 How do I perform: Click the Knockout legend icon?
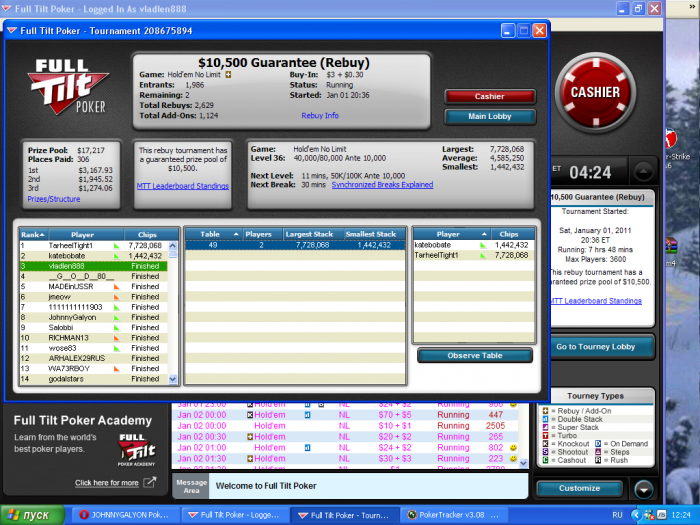(545, 444)
